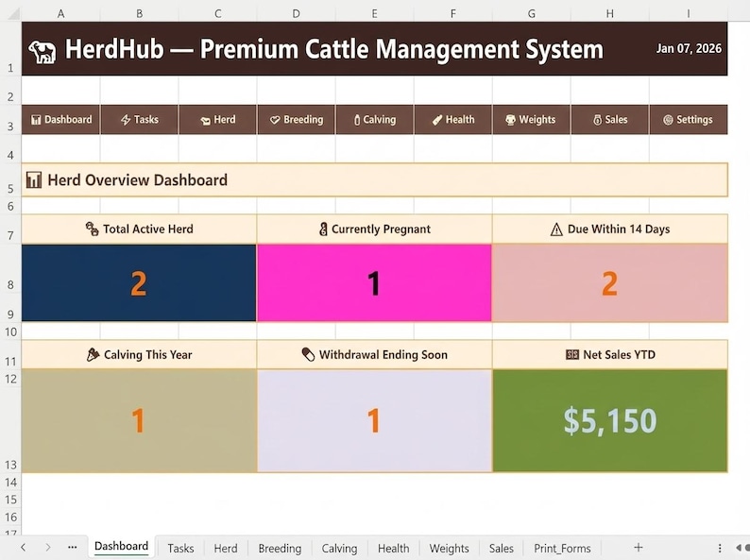Select the pink Due Within 14 Days value cell
750x560 pixels.
click(610, 283)
